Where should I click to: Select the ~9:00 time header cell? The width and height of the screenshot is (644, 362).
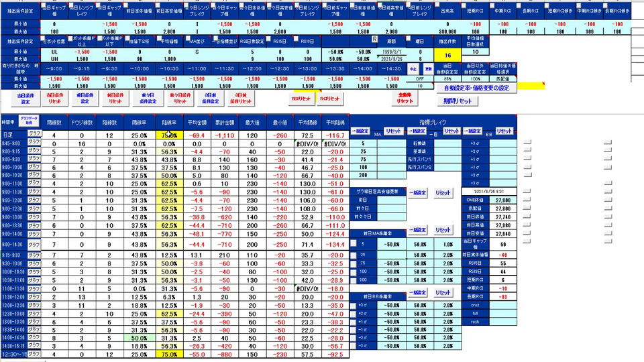pos(54,68)
